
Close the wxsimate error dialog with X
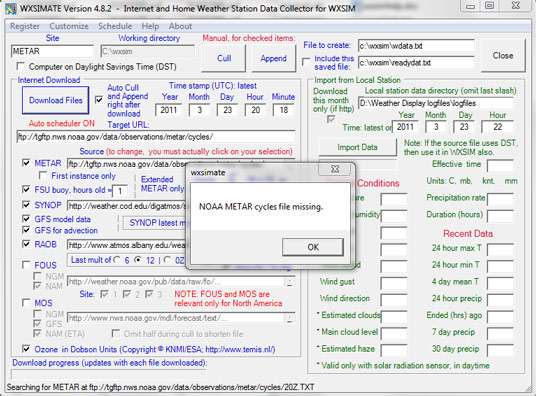(x=335, y=169)
